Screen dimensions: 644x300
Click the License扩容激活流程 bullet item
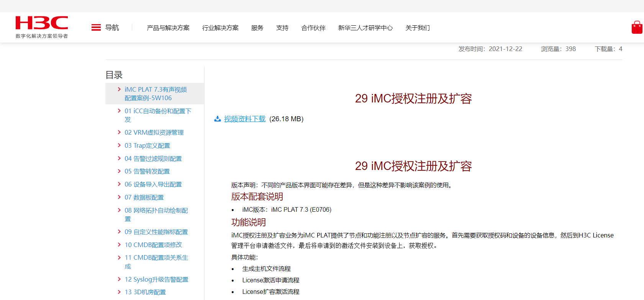coord(271,292)
